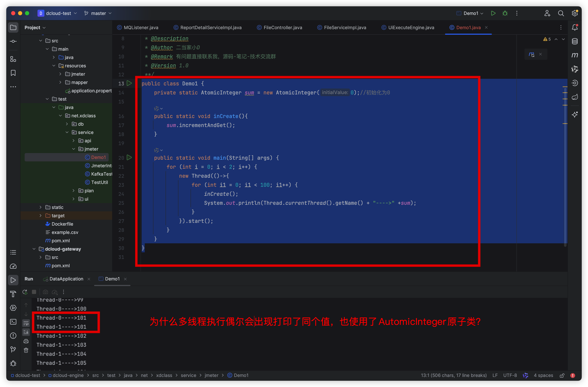Clear console output with the trash icon

tap(26, 350)
